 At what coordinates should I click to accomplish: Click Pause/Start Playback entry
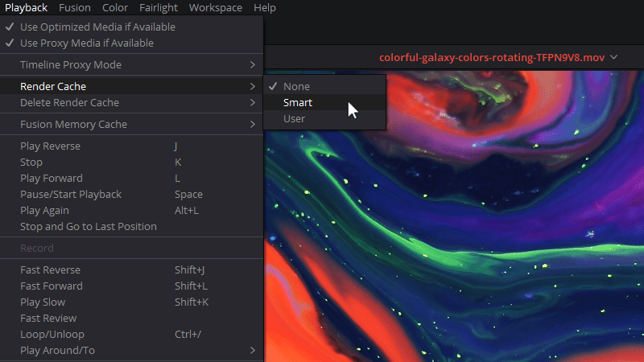click(x=71, y=194)
